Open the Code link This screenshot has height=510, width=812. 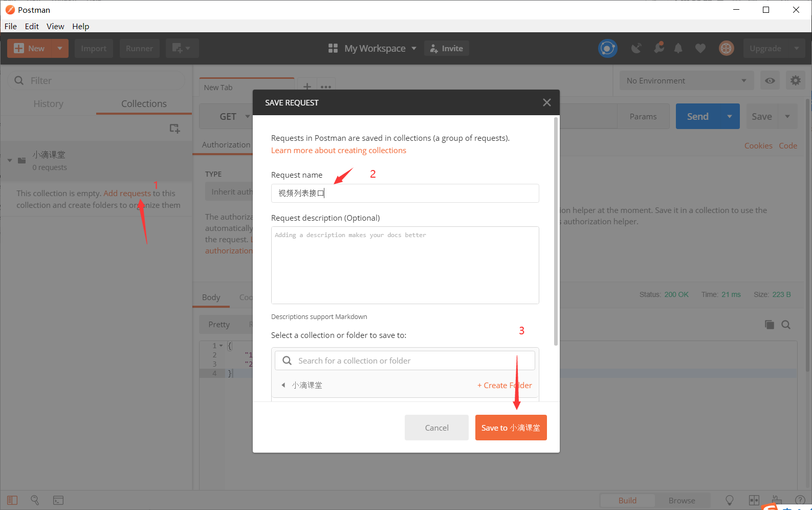tap(788, 145)
